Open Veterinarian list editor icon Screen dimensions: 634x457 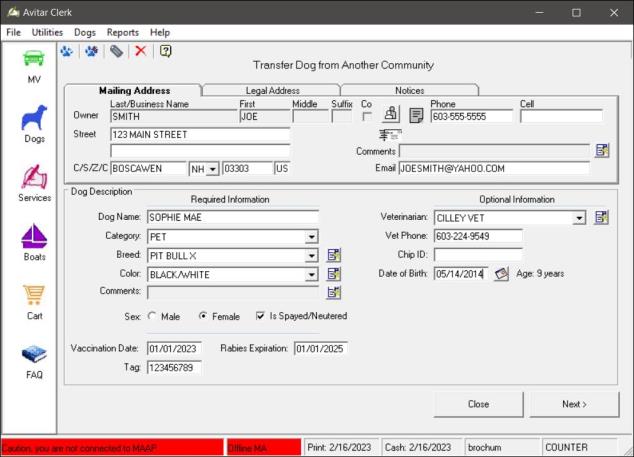click(602, 217)
